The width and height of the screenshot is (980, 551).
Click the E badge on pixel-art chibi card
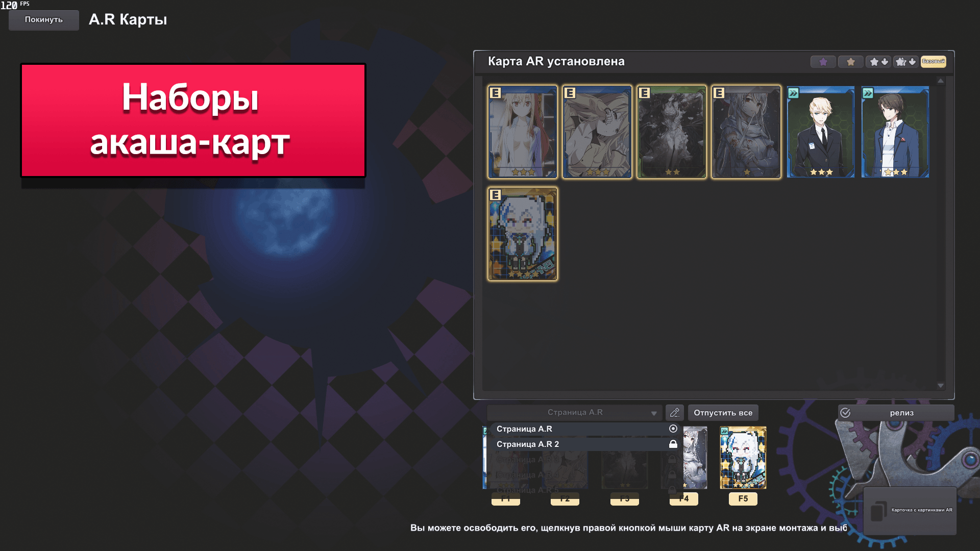click(x=495, y=195)
